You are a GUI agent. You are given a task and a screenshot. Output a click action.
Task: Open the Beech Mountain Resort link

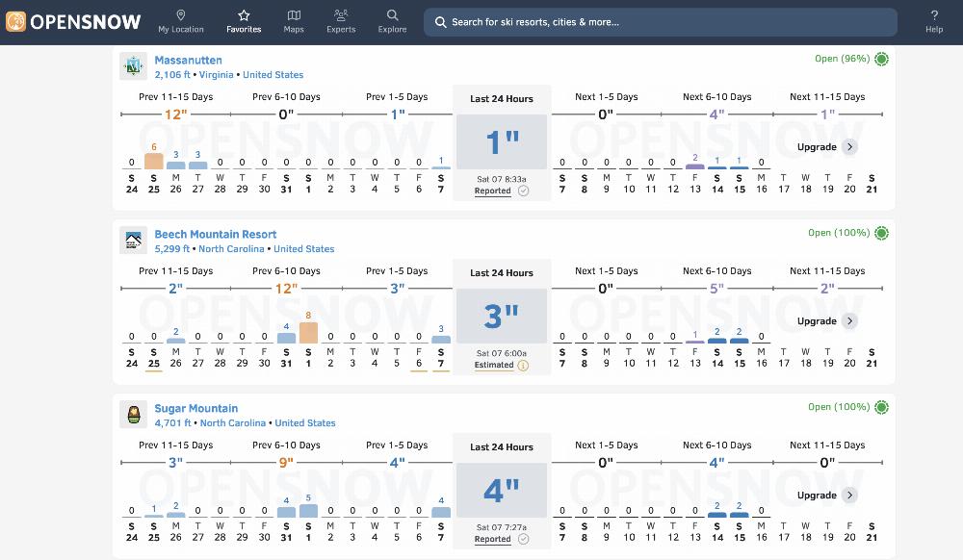pyautogui.click(x=216, y=234)
